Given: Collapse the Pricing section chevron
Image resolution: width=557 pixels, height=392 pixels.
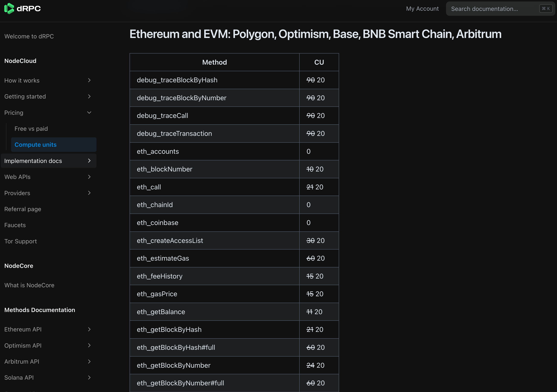Looking at the screenshot, I should [89, 112].
